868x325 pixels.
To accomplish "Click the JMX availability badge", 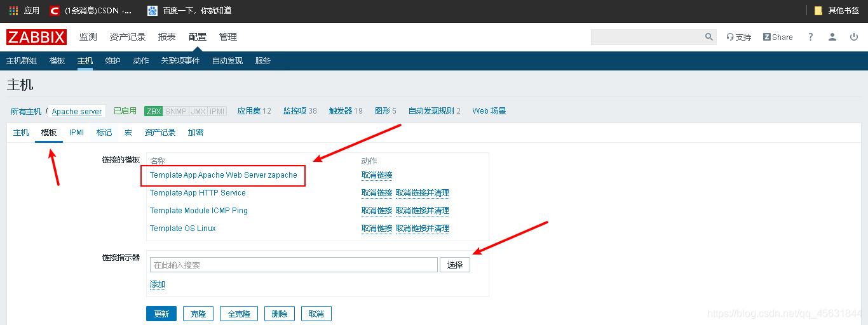I will click(198, 111).
